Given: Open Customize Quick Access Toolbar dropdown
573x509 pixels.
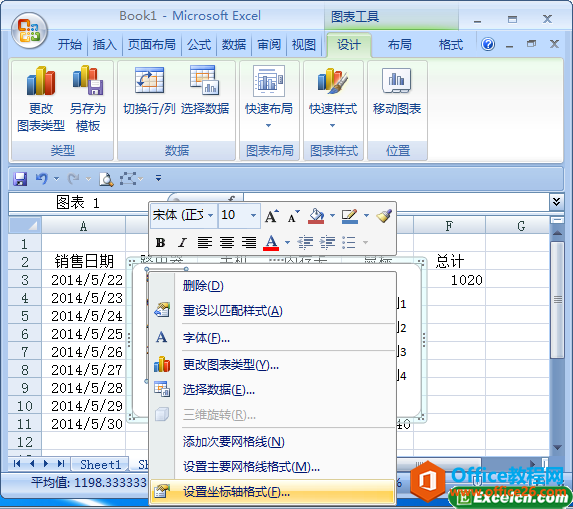Looking at the screenshot, I should [158, 178].
